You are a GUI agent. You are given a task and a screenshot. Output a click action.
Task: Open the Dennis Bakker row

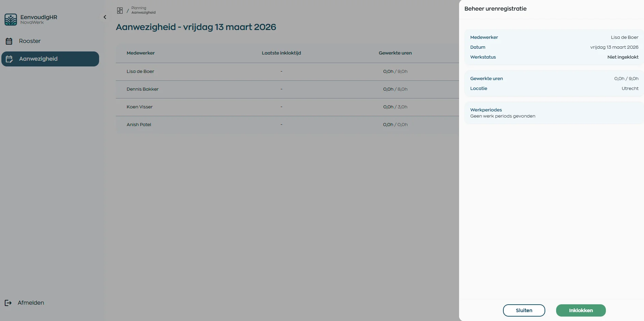142,89
